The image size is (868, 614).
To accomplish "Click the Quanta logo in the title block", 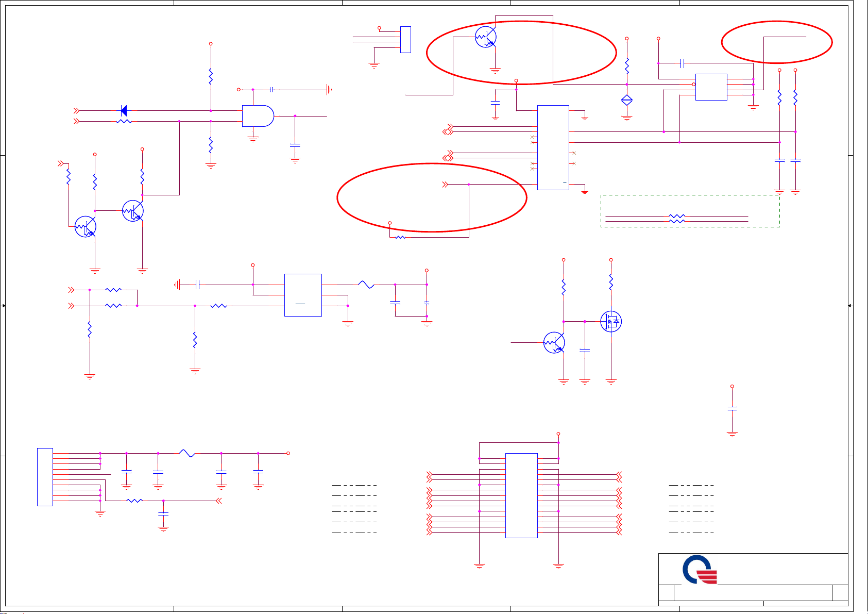I will (x=700, y=570).
